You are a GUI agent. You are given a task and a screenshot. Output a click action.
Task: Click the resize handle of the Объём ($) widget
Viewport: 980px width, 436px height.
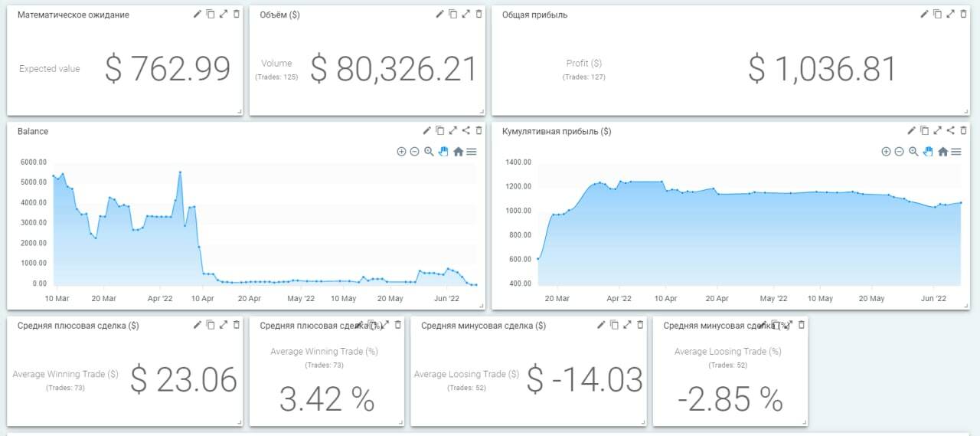(x=482, y=112)
